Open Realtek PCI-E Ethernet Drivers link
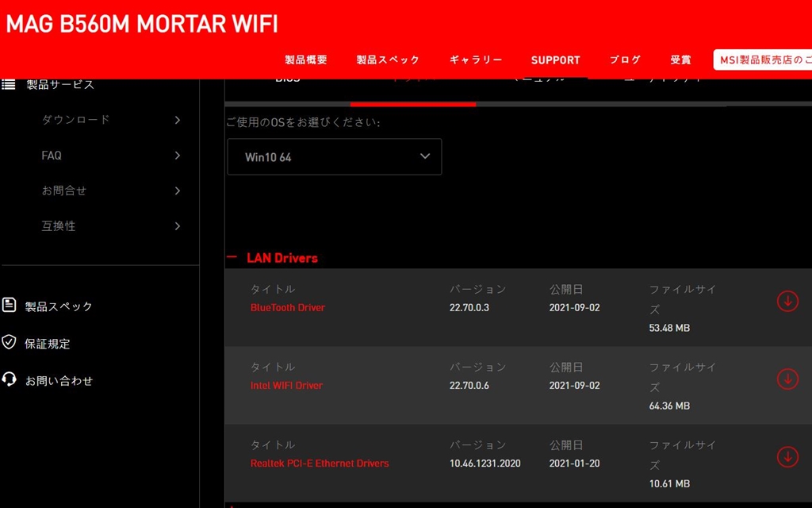This screenshot has width=812, height=508. [x=320, y=464]
